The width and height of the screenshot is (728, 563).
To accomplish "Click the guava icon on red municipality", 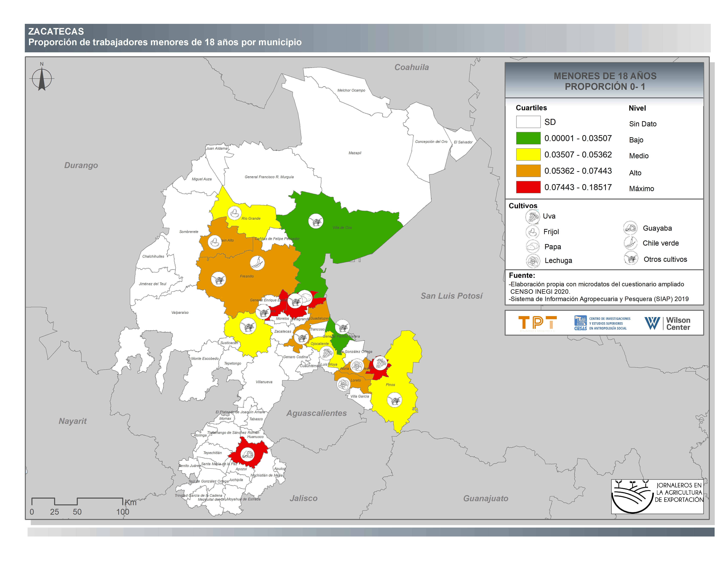I will (x=247, y=454).
